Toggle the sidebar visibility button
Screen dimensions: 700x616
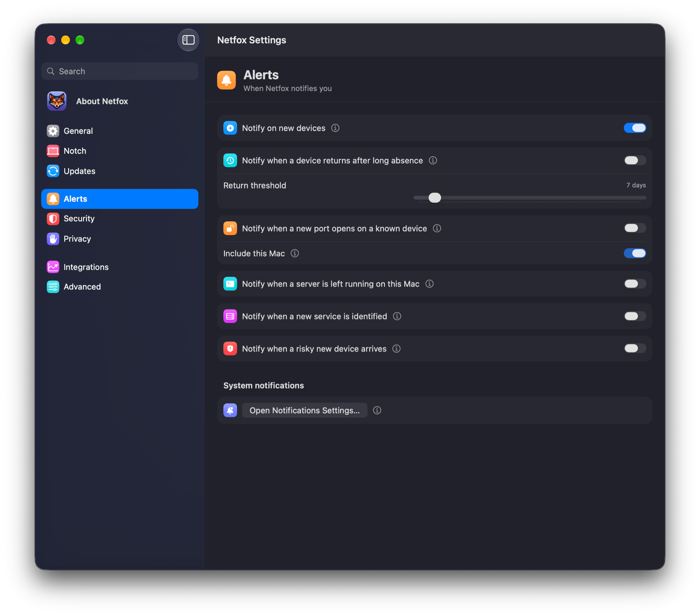point(188,40)
